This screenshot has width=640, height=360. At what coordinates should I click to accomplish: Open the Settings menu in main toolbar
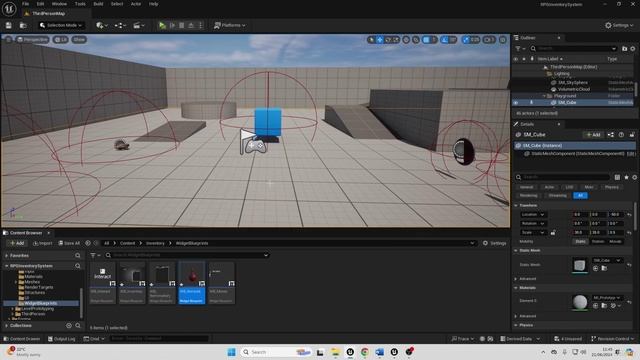click(x=619, y=25)
